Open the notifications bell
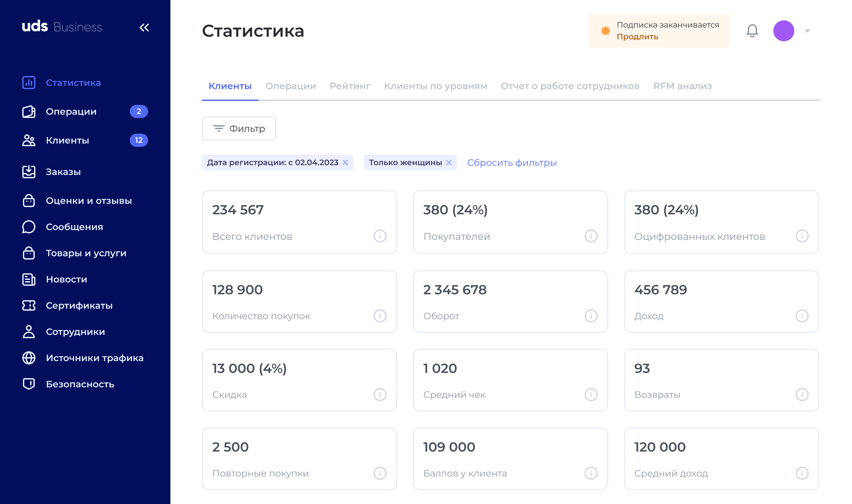Viewport: 852px width, 504px height. 752,30
